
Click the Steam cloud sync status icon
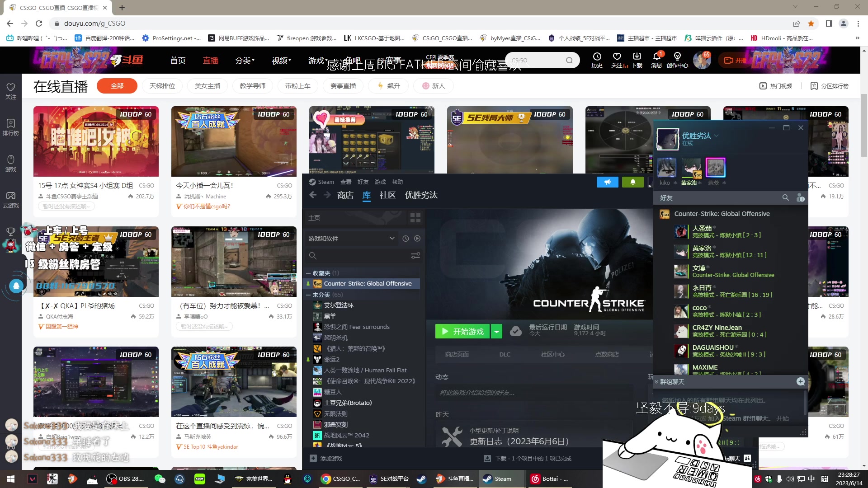click(x=515, y=331)
